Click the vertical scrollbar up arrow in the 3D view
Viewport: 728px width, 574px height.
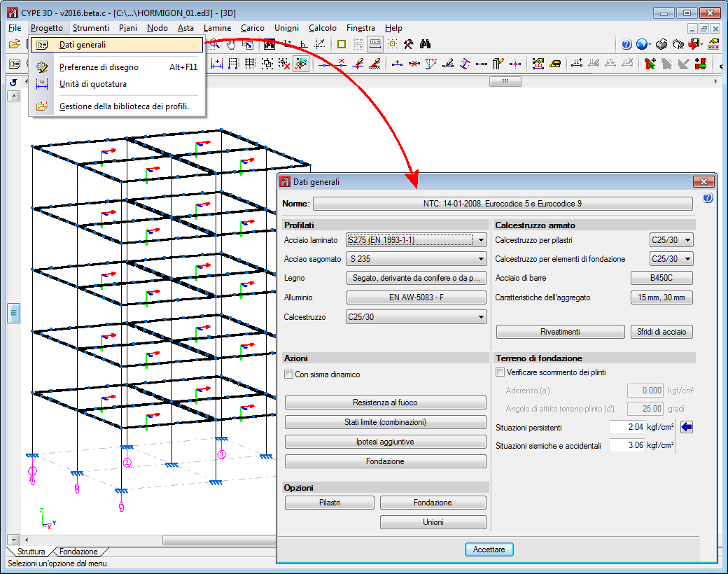pos(14,96)
